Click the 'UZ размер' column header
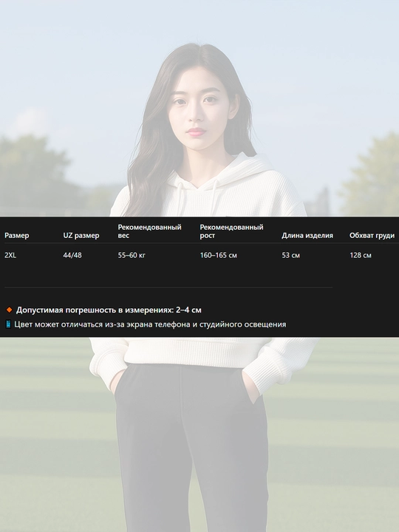The height and width of the screenshot is (532, 399). (81, 236)
